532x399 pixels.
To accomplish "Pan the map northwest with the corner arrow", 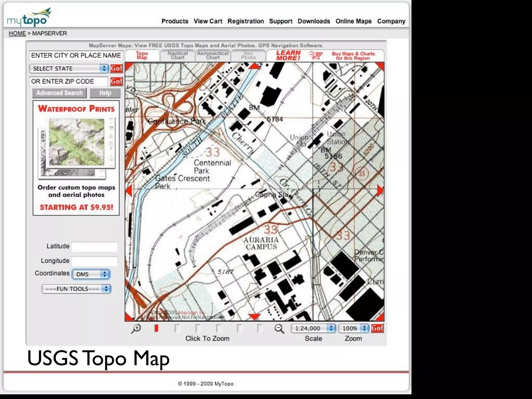I will point(129,66).
